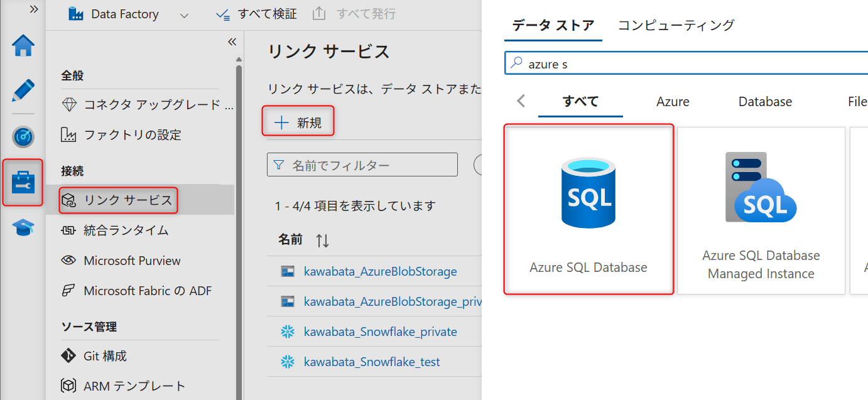The width and height of the screenshot is (868, 400).
Task: Select the Database category tab
Action: 765,102
